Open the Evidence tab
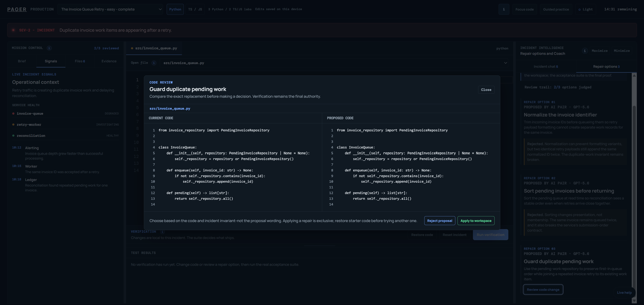 (109, 61)
